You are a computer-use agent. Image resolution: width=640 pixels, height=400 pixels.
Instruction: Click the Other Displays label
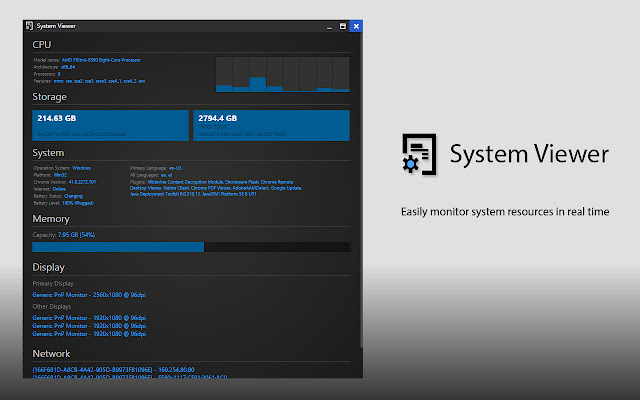tap(51, 307)
